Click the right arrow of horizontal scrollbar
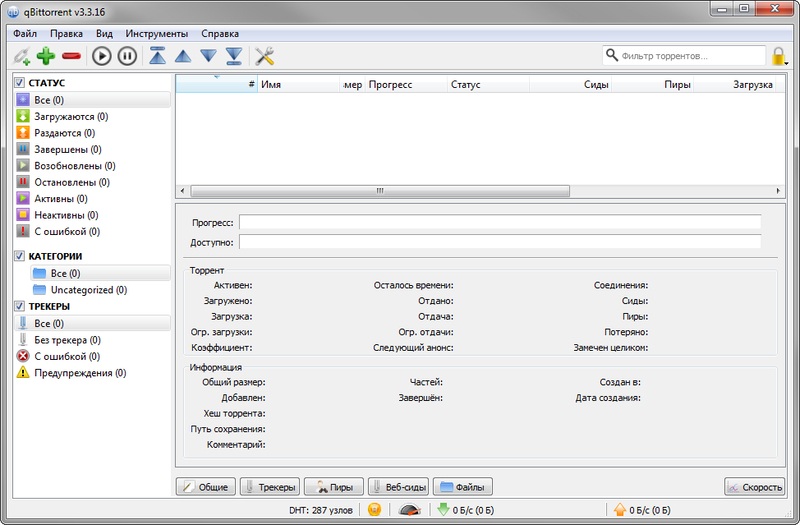Image resolution: width=800 pixels, height=525 pixels. tap(778, 190)
